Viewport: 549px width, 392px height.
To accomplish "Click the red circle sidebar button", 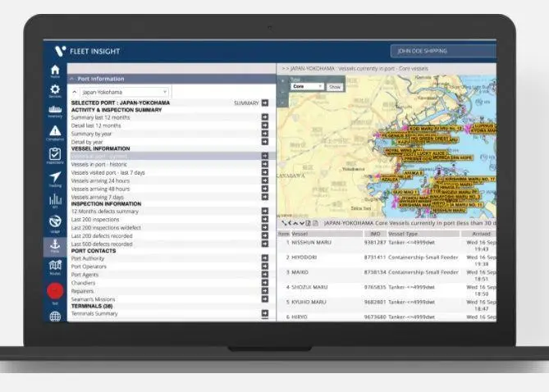I will [55, 291].
